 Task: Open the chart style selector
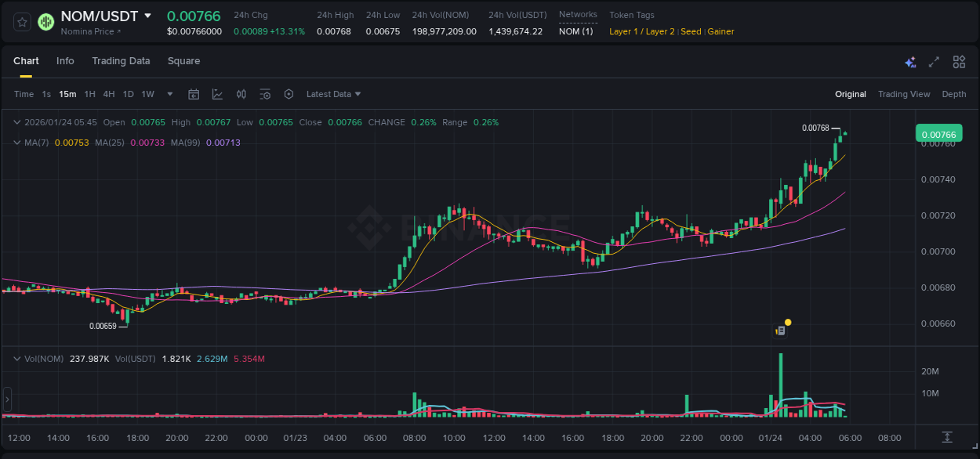[x=217, y=93]
